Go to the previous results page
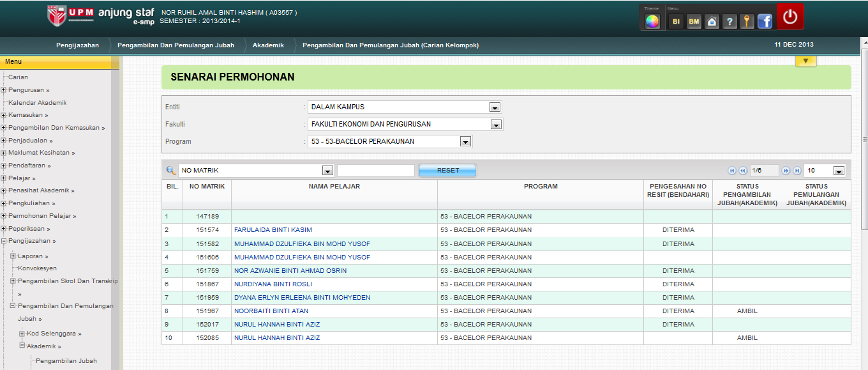868x370 pixels. (x=742, y=171)
